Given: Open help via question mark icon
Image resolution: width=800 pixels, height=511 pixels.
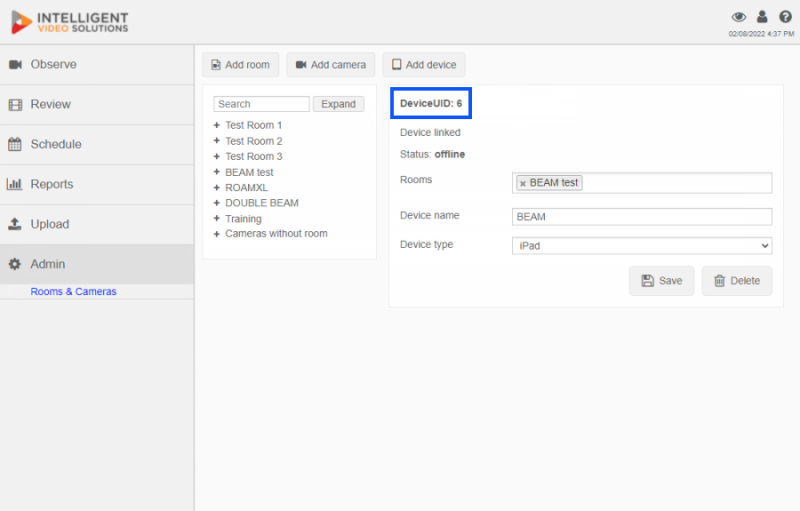Looking at the screenshot, I should click(x=785, y=17).
